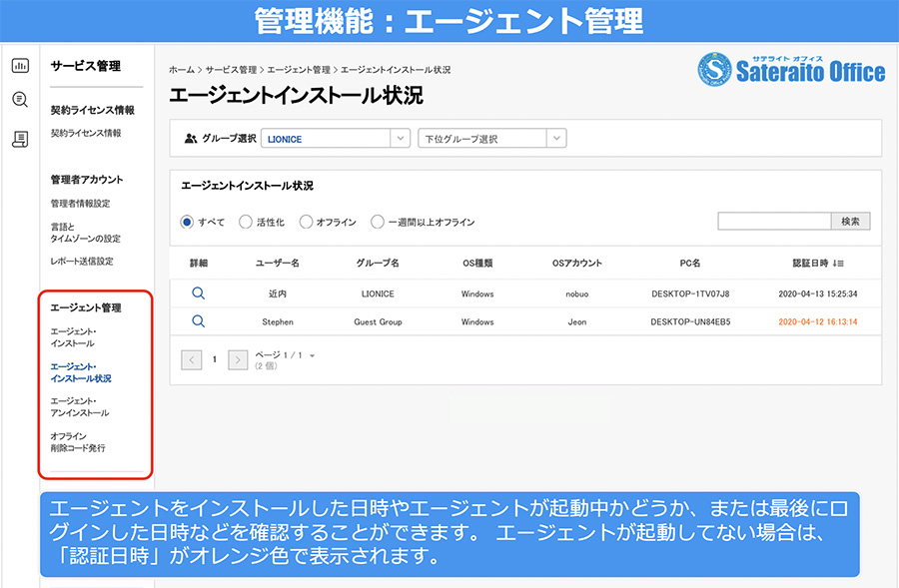The image size is (899, 588).
Task: Open エージェント・アンインストール menu item
Action: [x=80, y=407]
